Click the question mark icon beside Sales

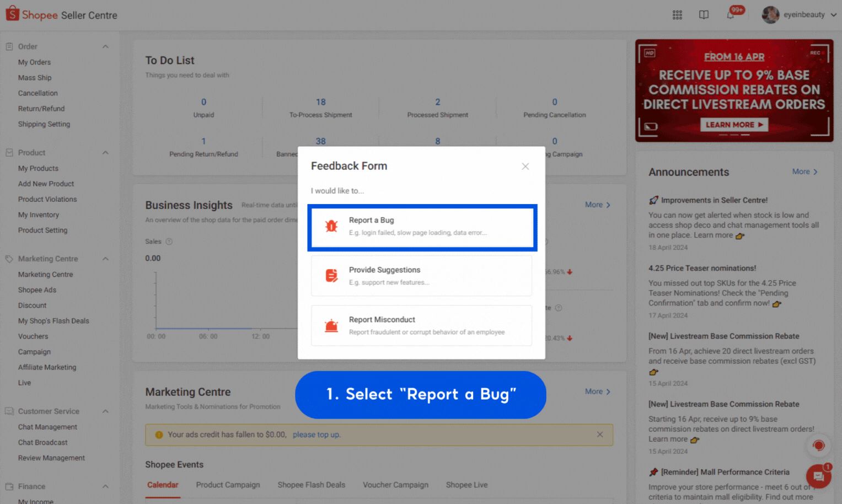(168, 241)
